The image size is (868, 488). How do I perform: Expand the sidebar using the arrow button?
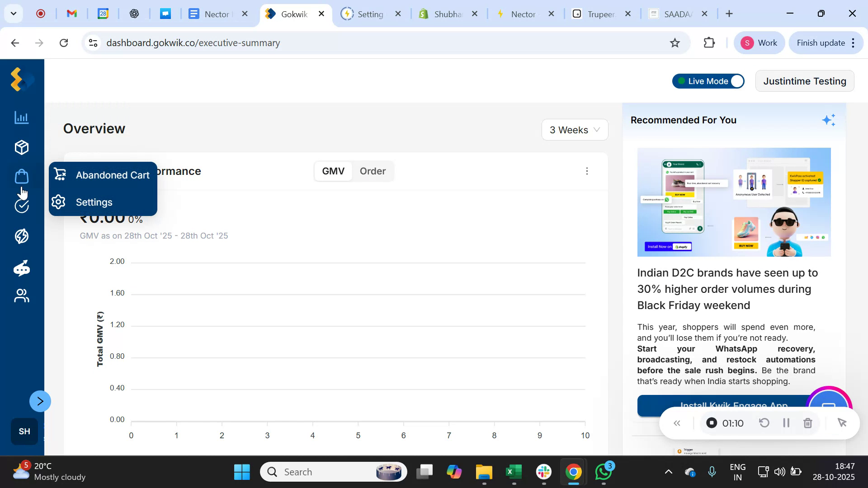tap(40, 401)
